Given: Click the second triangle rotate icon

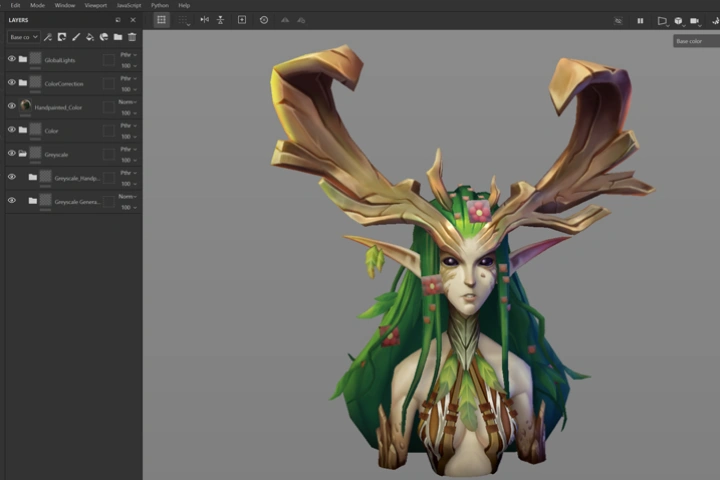Looking at the screenshot, I should 301,20.
